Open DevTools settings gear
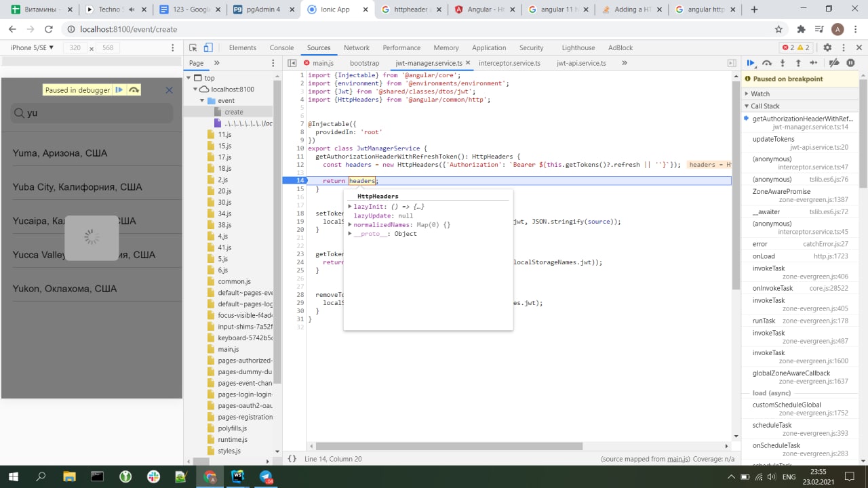The height and width of the screenshot is (488, 868). pyautogui.click(x=827, y=47)
